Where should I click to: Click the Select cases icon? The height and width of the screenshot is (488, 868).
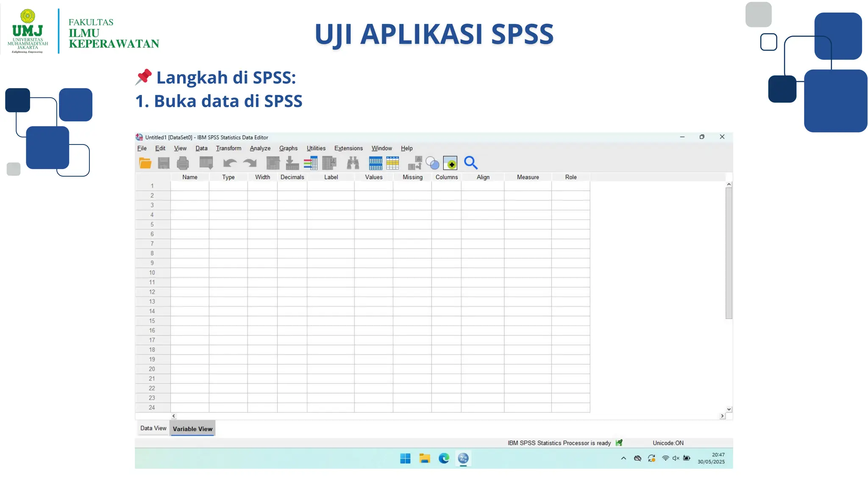392,163
